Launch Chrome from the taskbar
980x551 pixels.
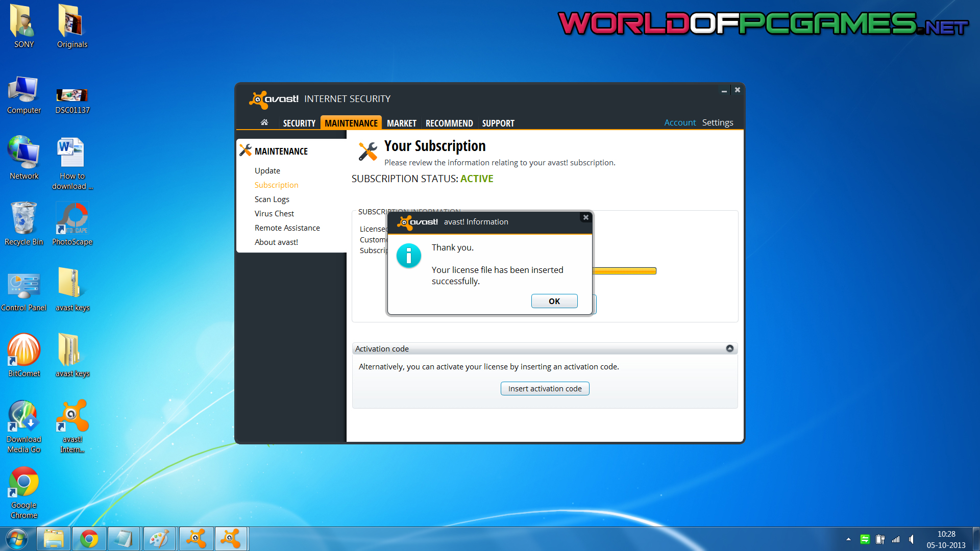[x=89, y=539]
